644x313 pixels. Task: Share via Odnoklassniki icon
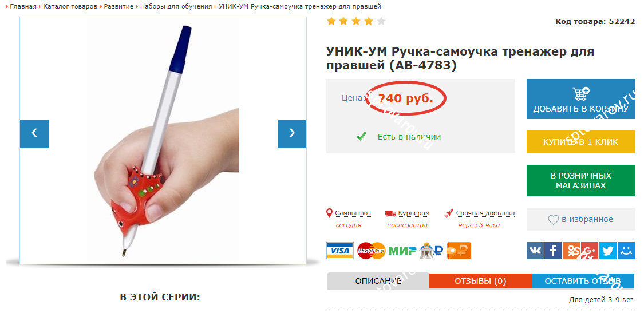click(571, 251)
